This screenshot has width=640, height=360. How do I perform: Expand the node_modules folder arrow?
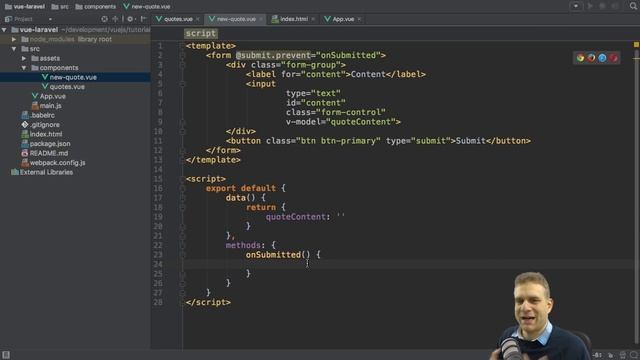pos(14,39)
